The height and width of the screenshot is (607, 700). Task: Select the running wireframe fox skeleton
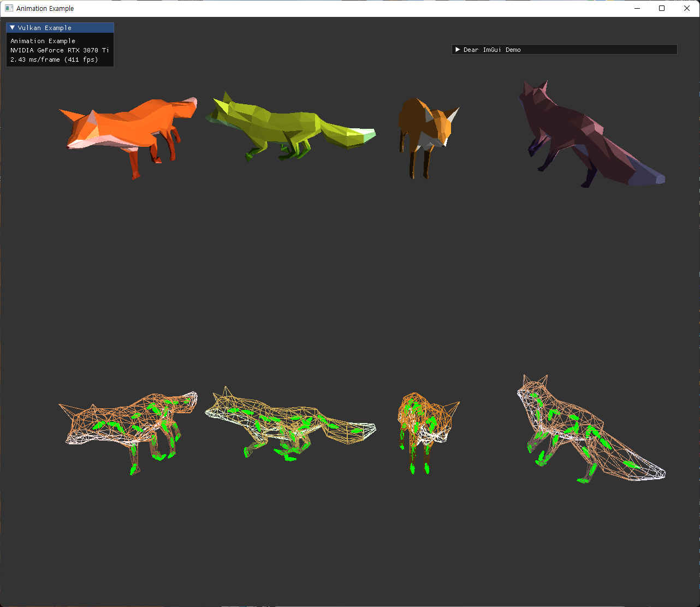[x=289, y=424]
